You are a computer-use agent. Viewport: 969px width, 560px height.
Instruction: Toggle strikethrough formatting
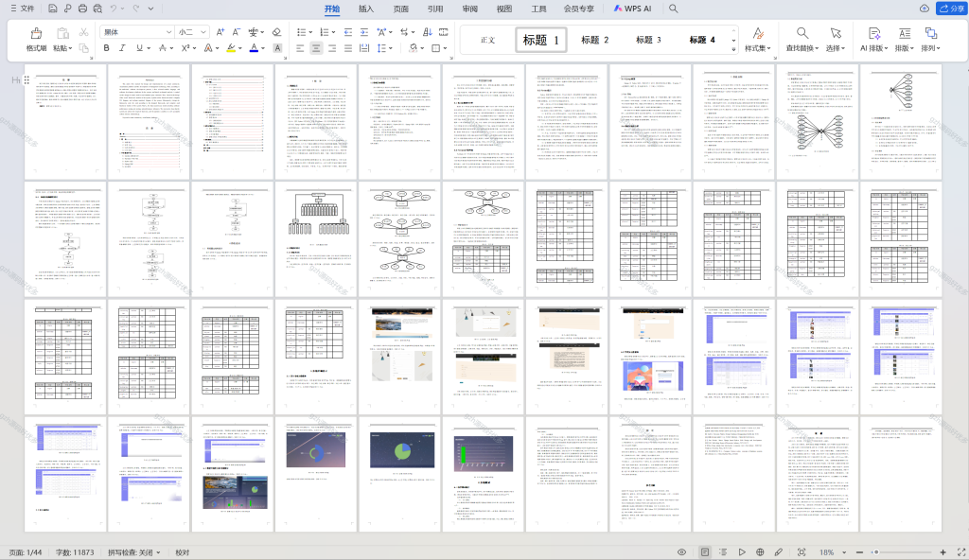coord(162,48)
